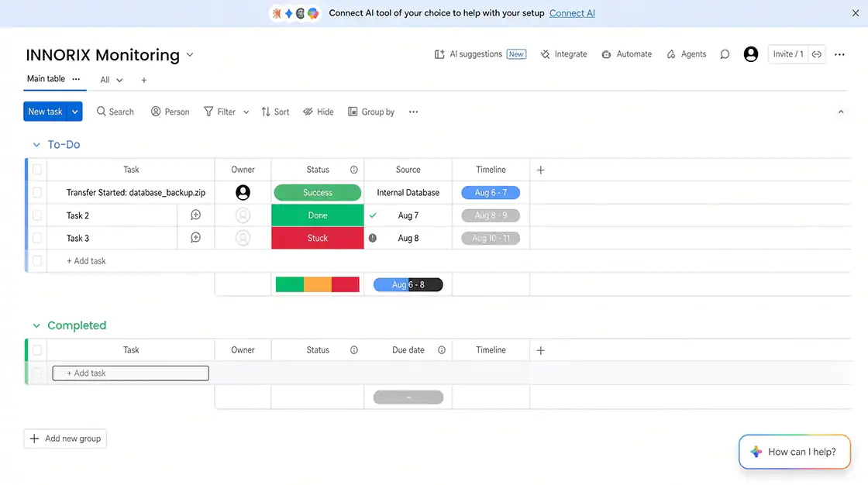Open the All views dropdown

pyautogui.click(x=112, y=81)
